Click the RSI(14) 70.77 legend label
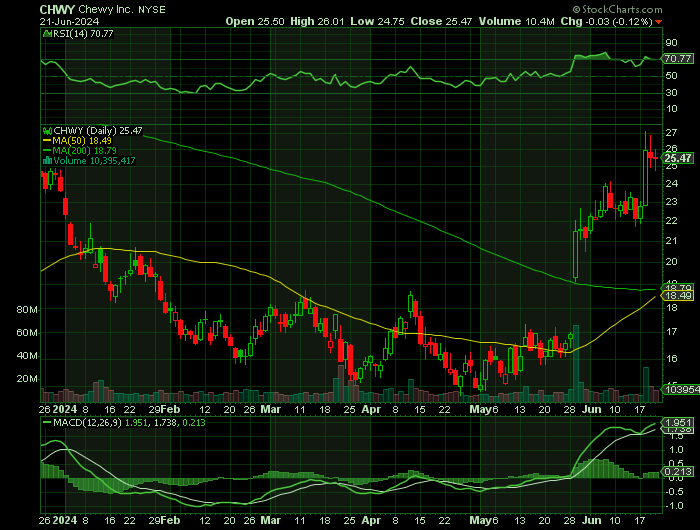 click(x=83, y=34)
